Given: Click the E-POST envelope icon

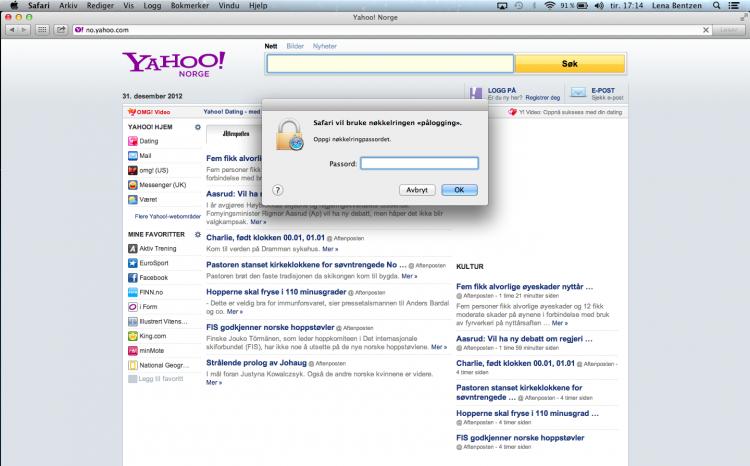Looking at the screenshot, I should coord(578,92).
